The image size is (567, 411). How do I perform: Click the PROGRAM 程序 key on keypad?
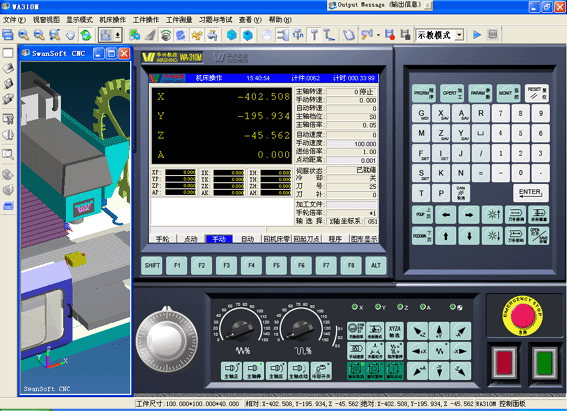(x=424, y=93)
